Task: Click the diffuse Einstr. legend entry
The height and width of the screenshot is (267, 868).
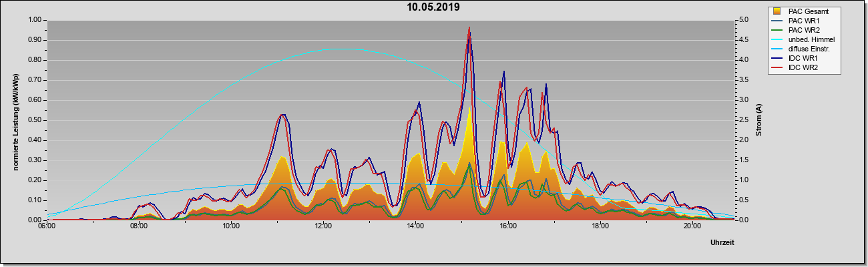Action: 802,49
